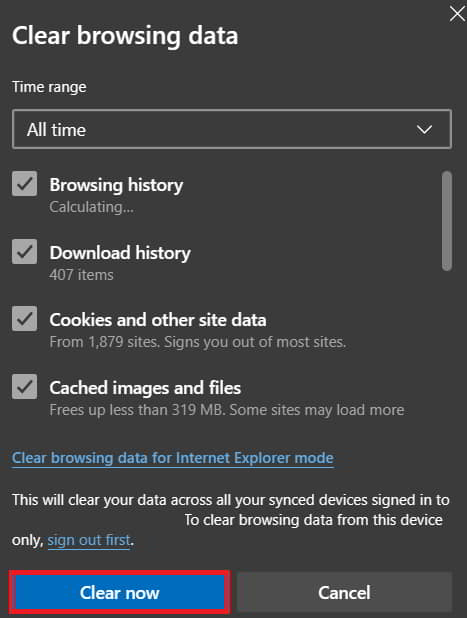Click the From 1,879 sites description
The image size is (467, 618).
pos(198,342)
